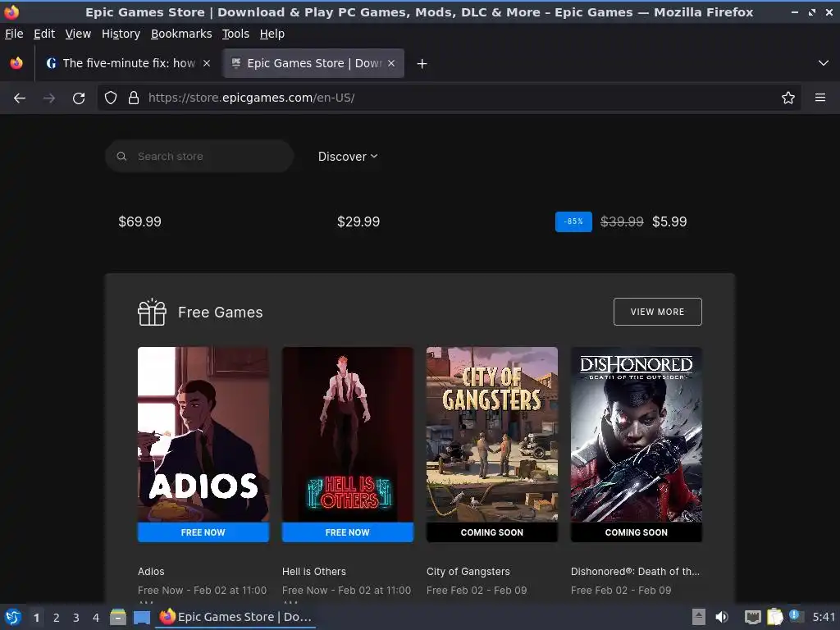Image resolution: width=840 pixels, height=630 pixels.
Task: Click the Free Games heading
Action: tap(220, 313)
